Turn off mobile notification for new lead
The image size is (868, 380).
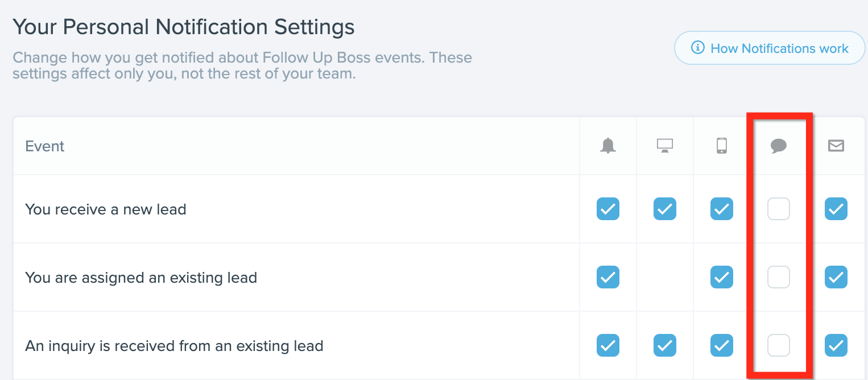[722, 209]
